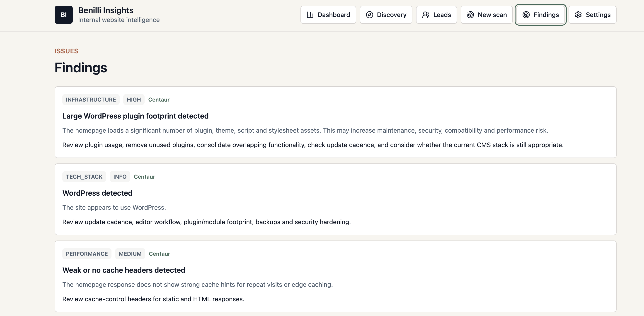This screenshot has height=316, width=644.
Task: Open Centaur link in the TECH_STACK finding
Action: coord(145,177)
